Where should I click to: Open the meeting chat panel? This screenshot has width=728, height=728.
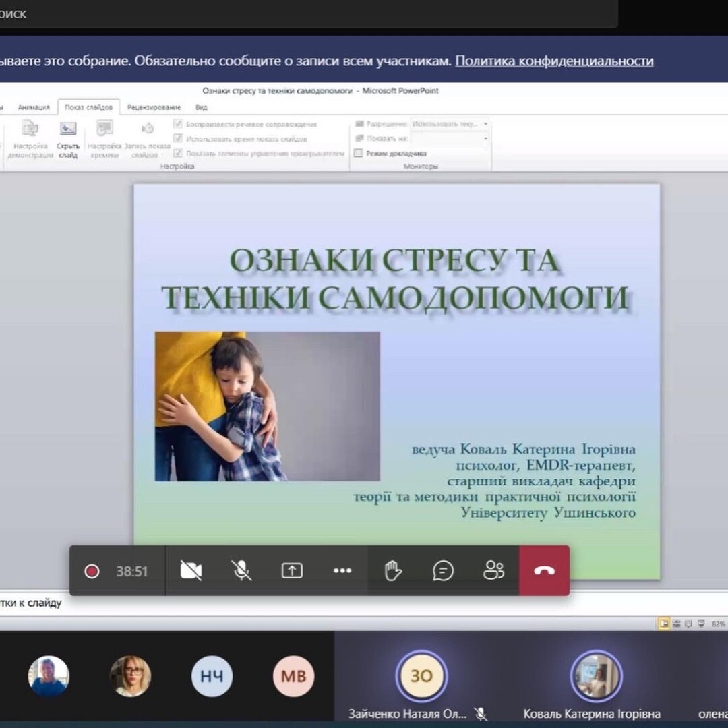443,571
